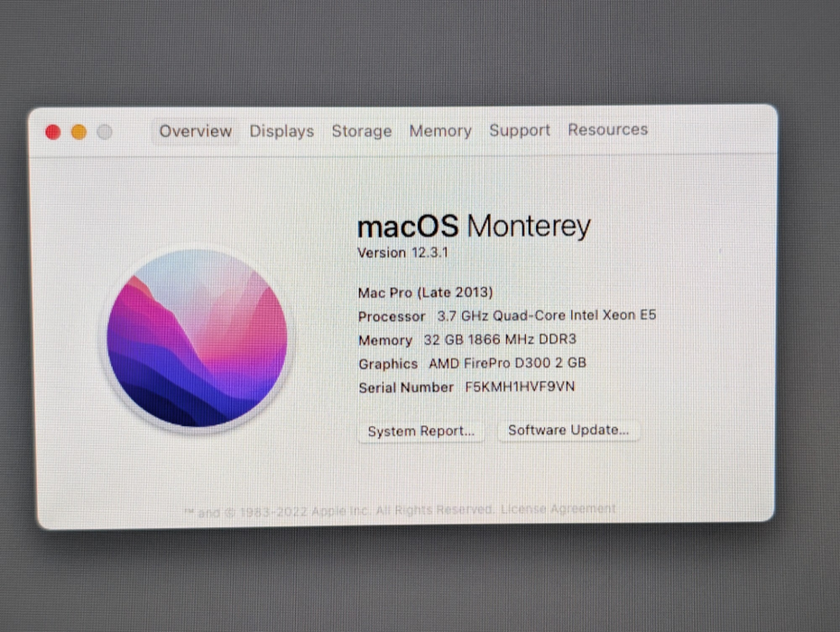This screenshot has height=632, width=840.
Task: Click the greyed-out zoom window button
Action: (105, 132)
